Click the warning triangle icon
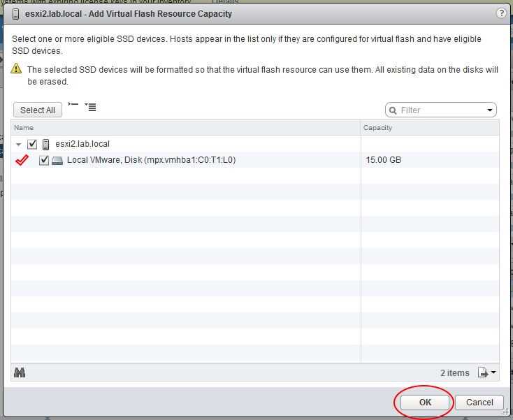Screen dimensions: 513x420 16,68
